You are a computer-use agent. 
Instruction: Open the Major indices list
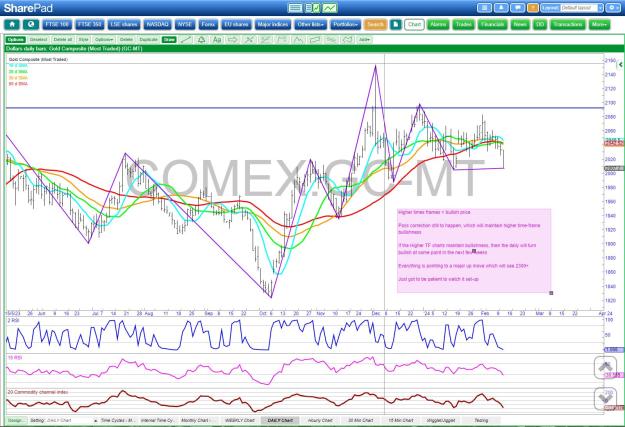pyautogui.click(x=273, y=25)
